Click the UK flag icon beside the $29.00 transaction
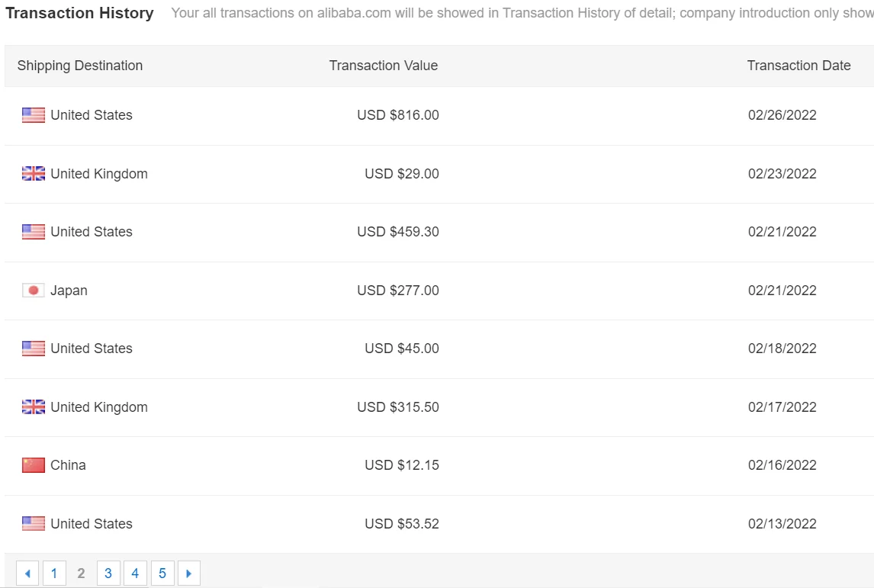Image resolution: width=874 pixels, height=588 pixels. pyautogui.click(x=34, y=174)
